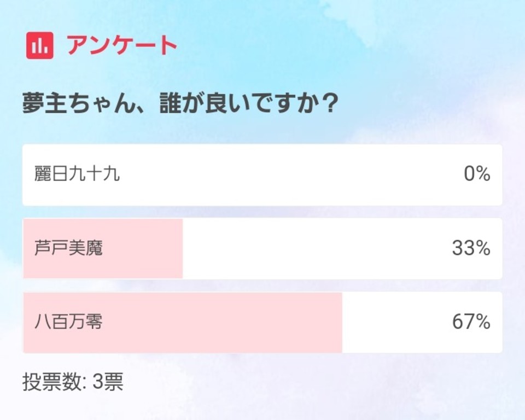The height and width of the screenshot is (420, 525).
Task: Click the 3票 number in vote count
Action: pyautogui.click(x=108, y=382)
